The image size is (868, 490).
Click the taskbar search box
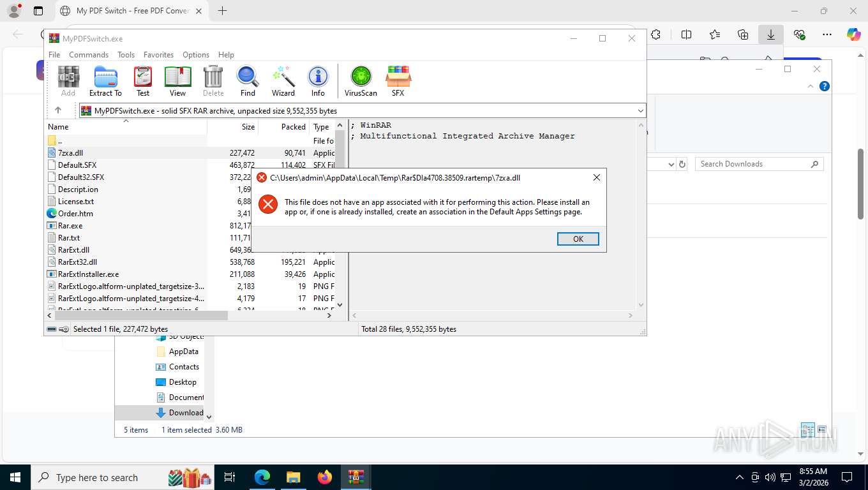click(121, 477)
